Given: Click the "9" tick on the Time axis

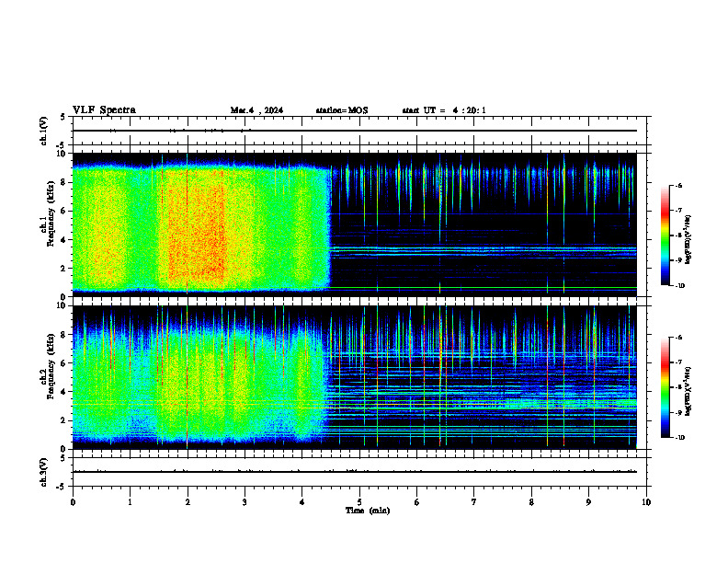Looking at the screenshot, I should click(x=588, y=502).
